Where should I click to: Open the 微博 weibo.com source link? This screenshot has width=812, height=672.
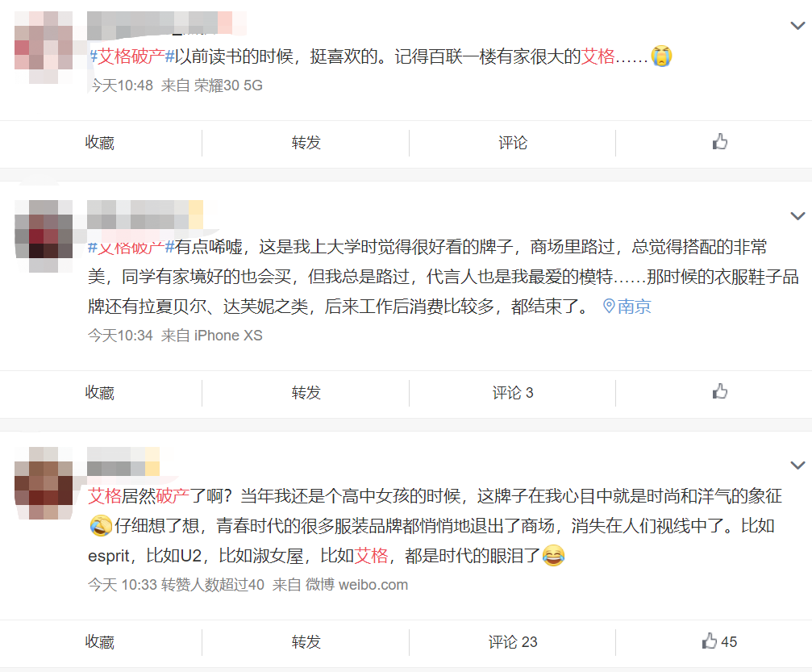356,584
